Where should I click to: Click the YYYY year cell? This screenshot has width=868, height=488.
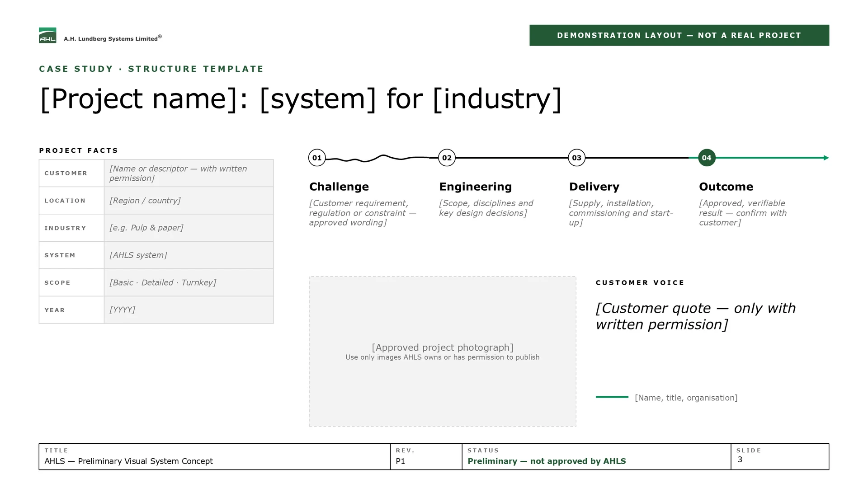(189, 310)
